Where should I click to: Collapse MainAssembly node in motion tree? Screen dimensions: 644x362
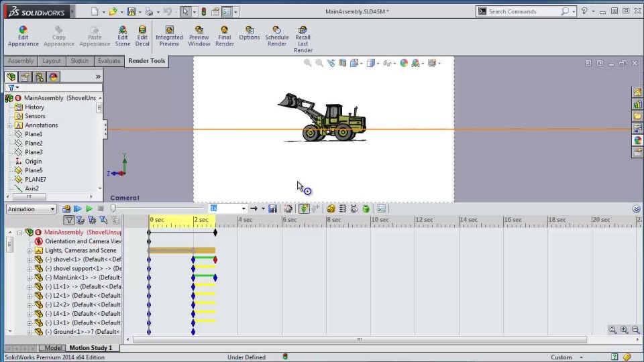19,233
